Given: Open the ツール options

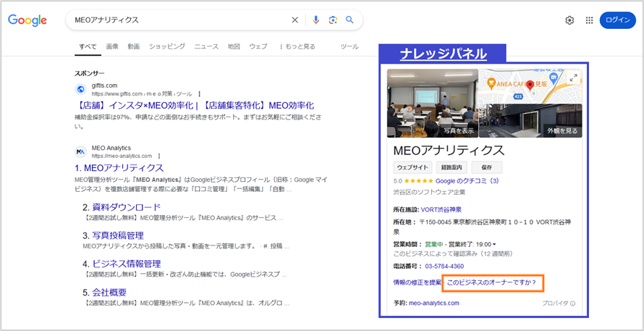Looking at the screenshot, I should click(x=349, y=46).
